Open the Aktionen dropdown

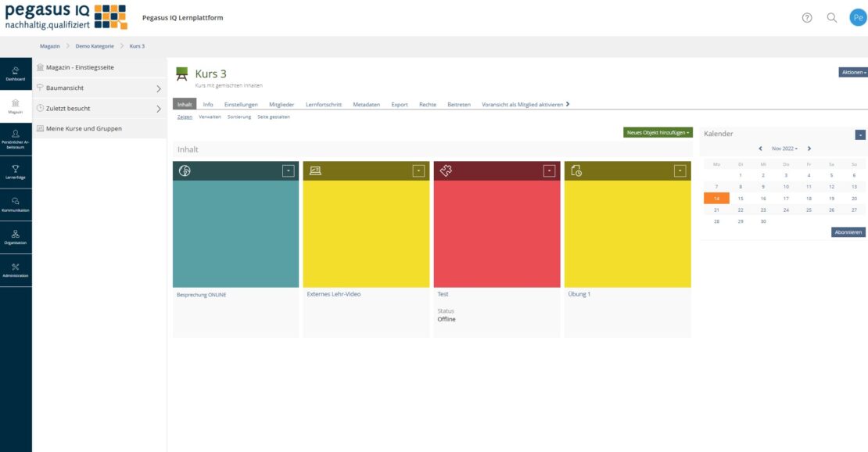pyautogui.click(x=853, y=72)
